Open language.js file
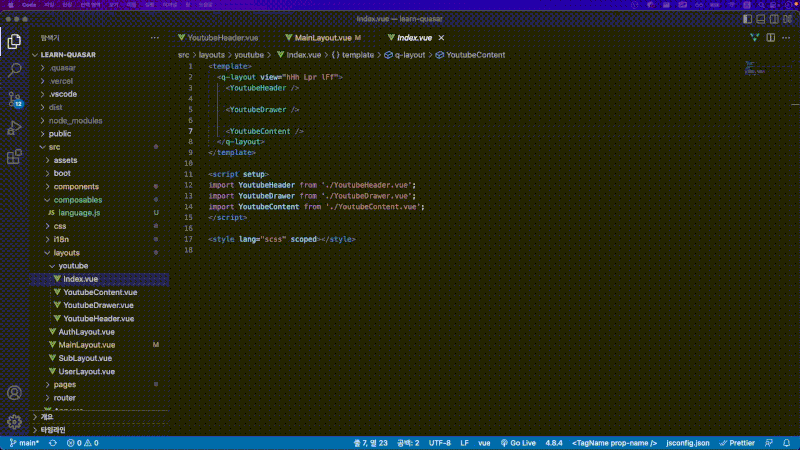The width and height of the screenshot is (800, 450). pos(79,213)
